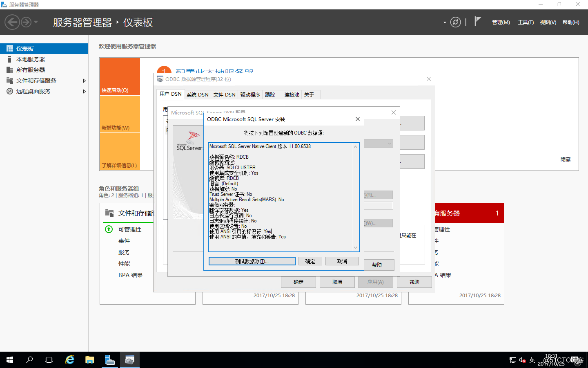Click 帮助 in the SQL Server DSN 配置 dialog
Viewport: 588px width, 368px height.
pos(377,265)
